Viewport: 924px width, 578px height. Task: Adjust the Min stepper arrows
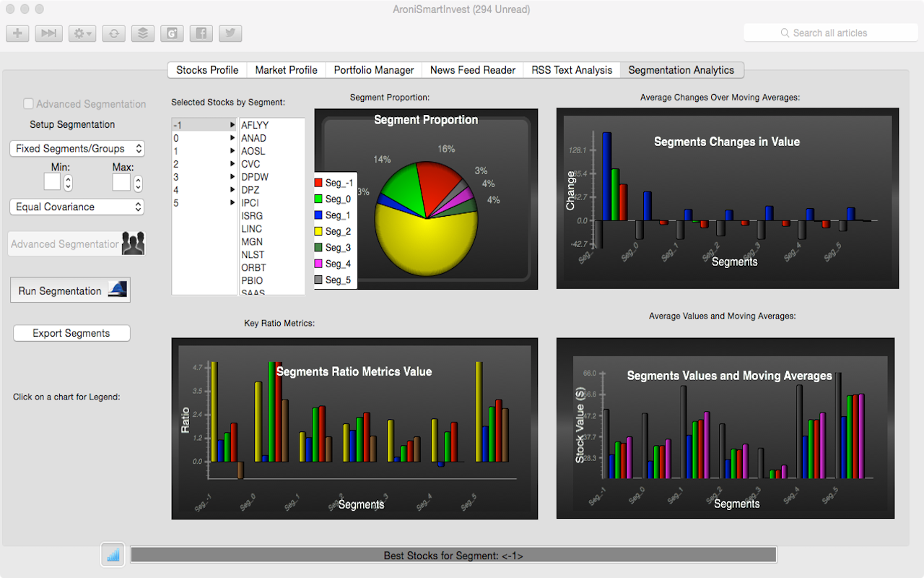68,183
